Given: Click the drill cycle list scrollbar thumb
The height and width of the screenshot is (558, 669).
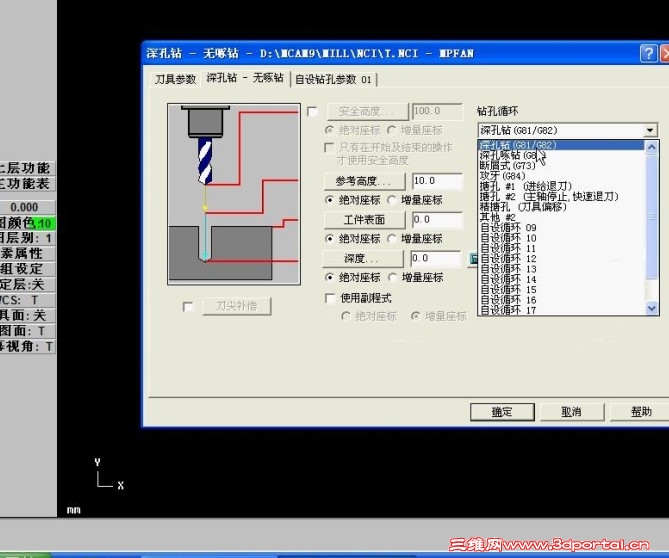Looking at the screenshot, I should click(x=652, y=217).
